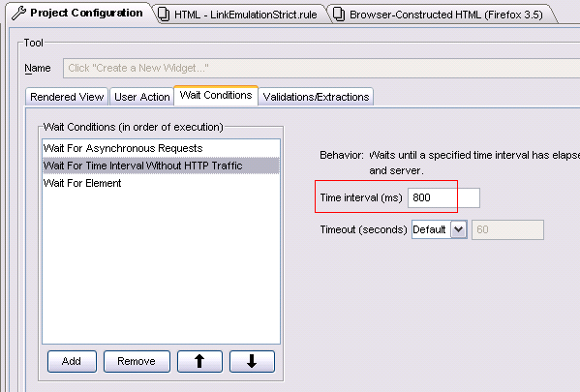
Task: Click the Add button
Action: click(x=72, y=361)
